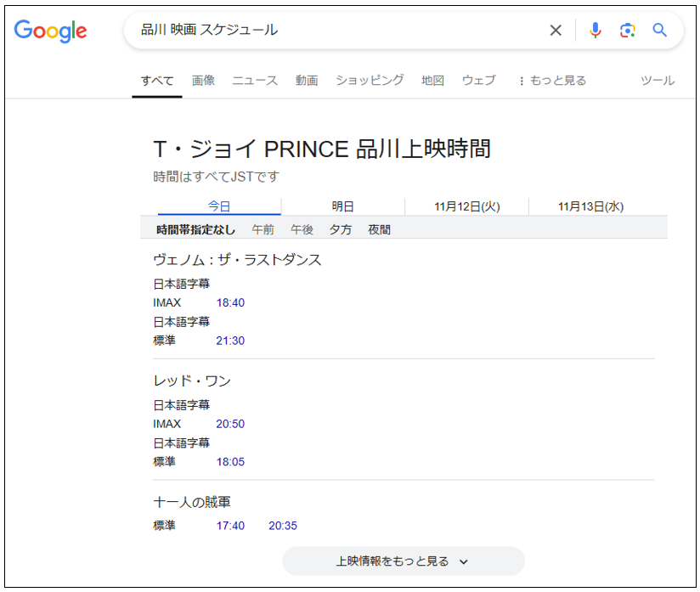700x592 pixels.
Task: Open the ショッピング tab
Action: point(370,81)
